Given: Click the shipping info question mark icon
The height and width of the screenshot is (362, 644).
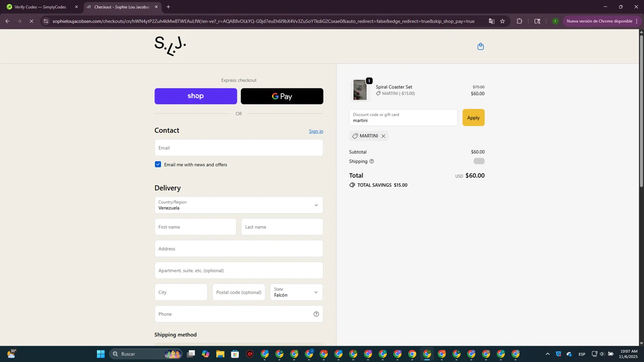Looking at the screenshot, I should click(x=372, y=161).
